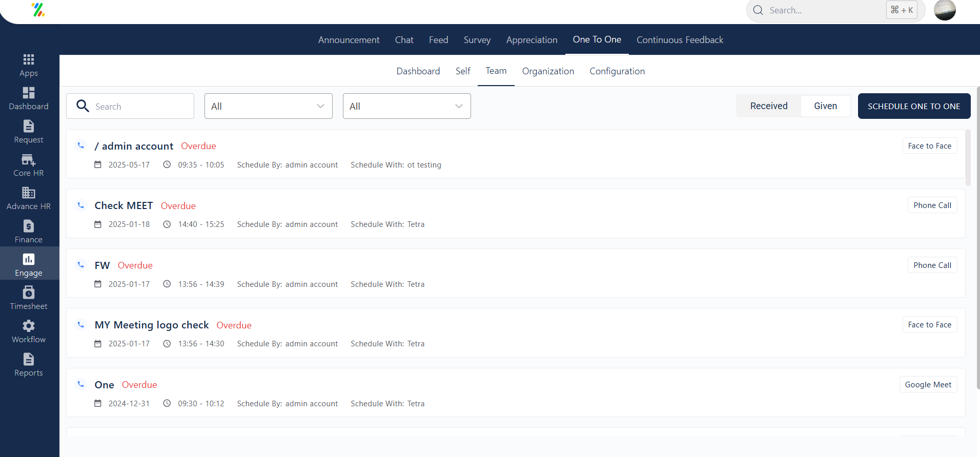Go to the Appreciation tab
The height and width of the screenshot is (457, 980).
[532, 40]
